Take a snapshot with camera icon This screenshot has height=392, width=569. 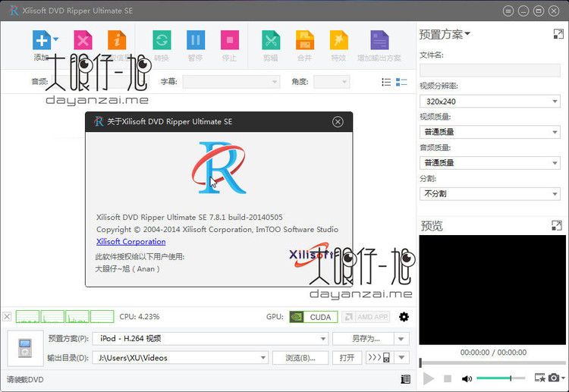pyautogui.click(x=554, y=378)
